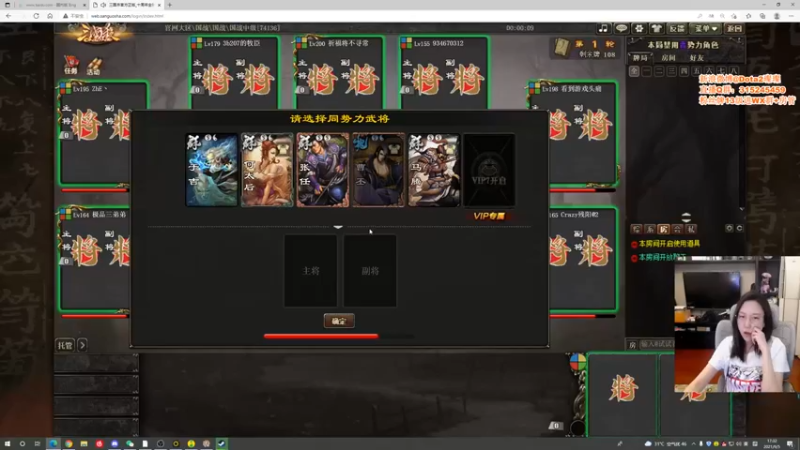800x450 pixels.
Task: Click the 房 channel selector by chat input
Action: click(x=633, y=345)
